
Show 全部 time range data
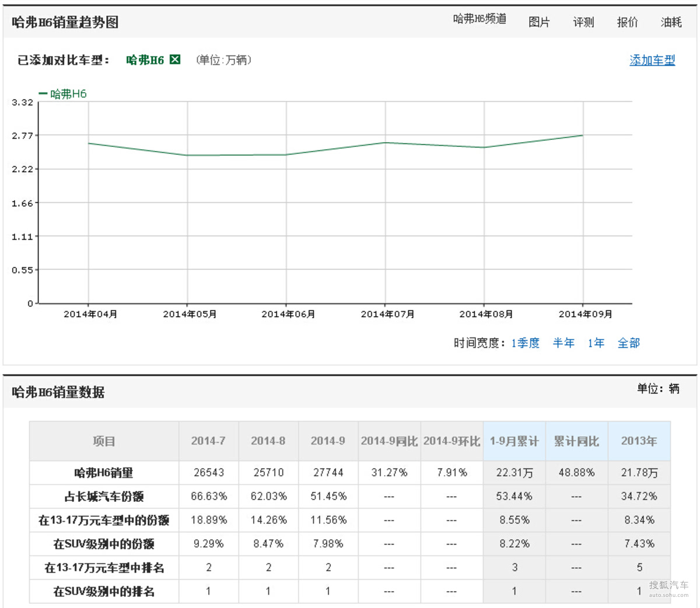coord(628,343)
